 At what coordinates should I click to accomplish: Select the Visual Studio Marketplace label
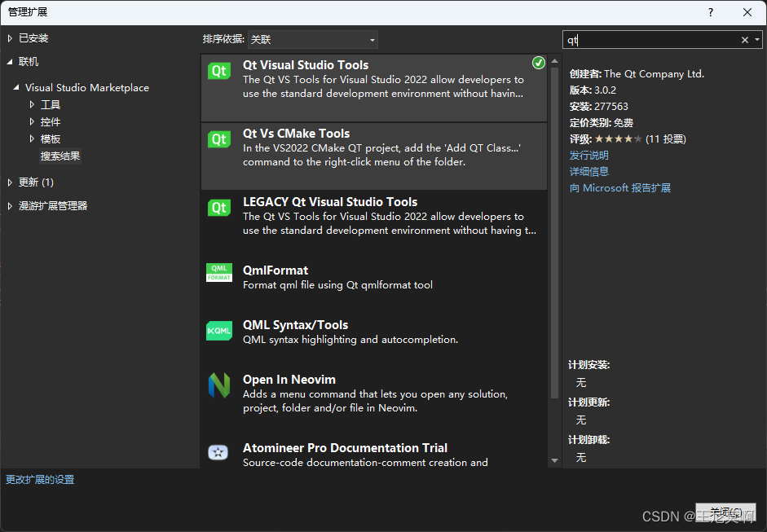tap(87, 87)
